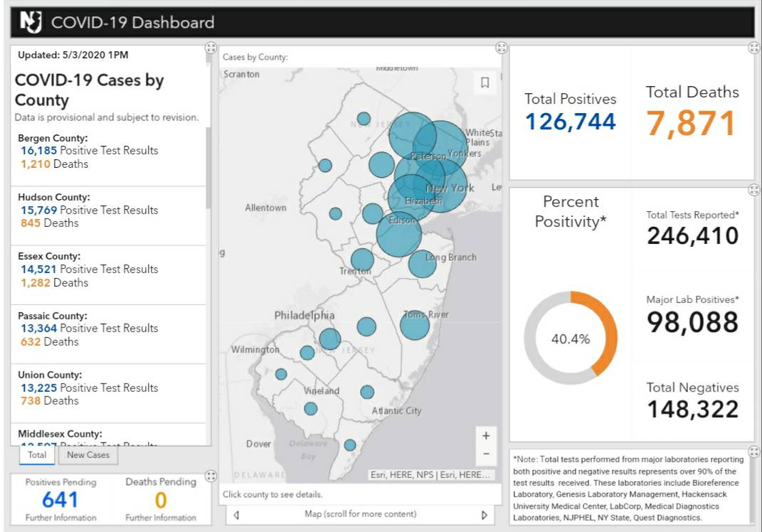
Task: Go to previous map page arrow
Action: click(x=236, y=515)
